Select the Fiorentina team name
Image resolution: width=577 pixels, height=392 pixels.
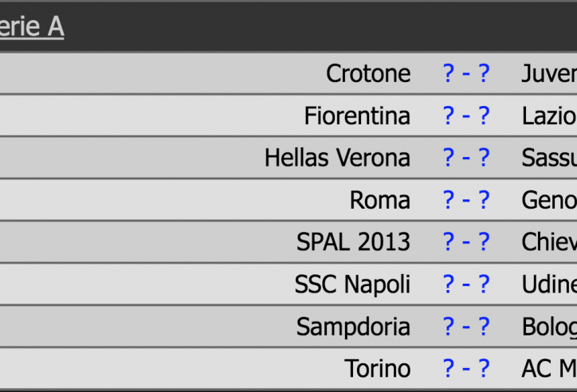click(x=357, y=116)
